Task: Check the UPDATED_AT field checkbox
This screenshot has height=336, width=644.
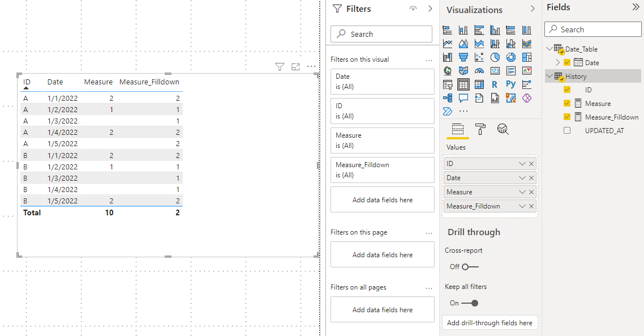Action: [x=567, y=130]
